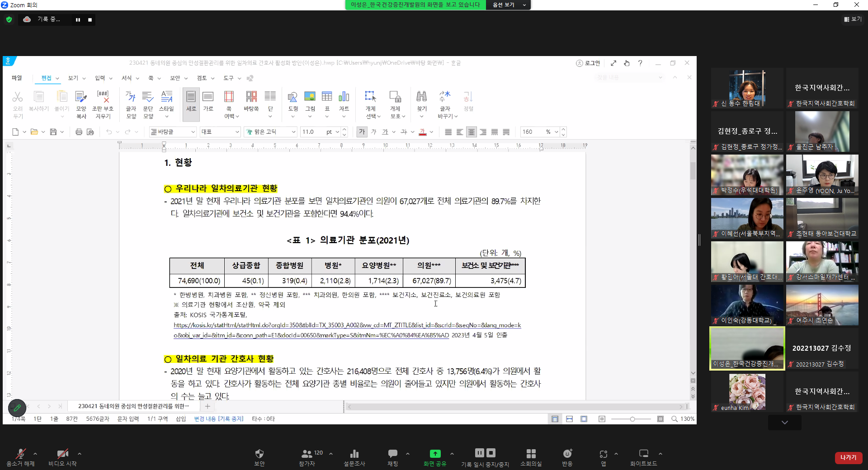Image resolution: width=868 pixels, height=470 pixels.
Task: Start video with 비디오 시작 button
Action: coord(62,454)
